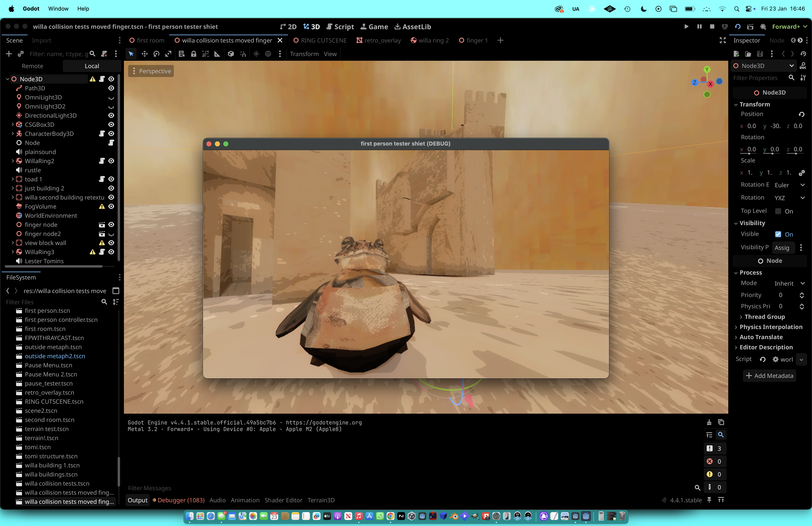Hide the CSGBox3D node with its eye icon
The image size is (812, 526).
click(x=111, y=125)
